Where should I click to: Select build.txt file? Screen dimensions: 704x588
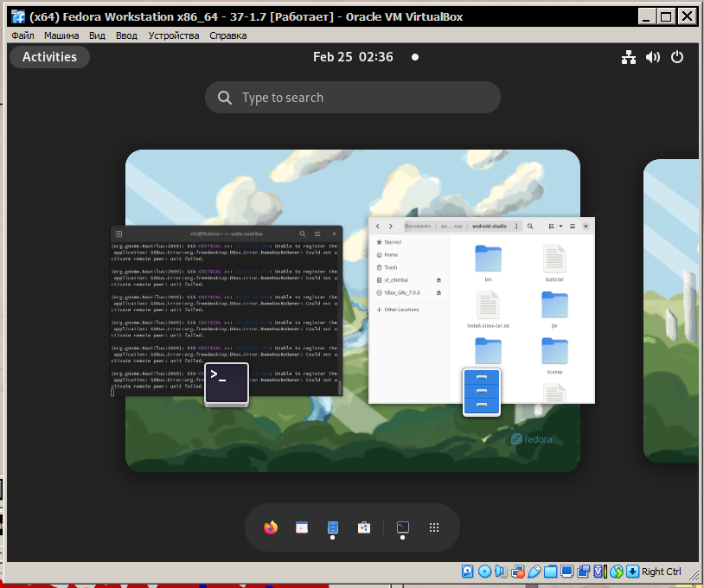tap(554, 263)
